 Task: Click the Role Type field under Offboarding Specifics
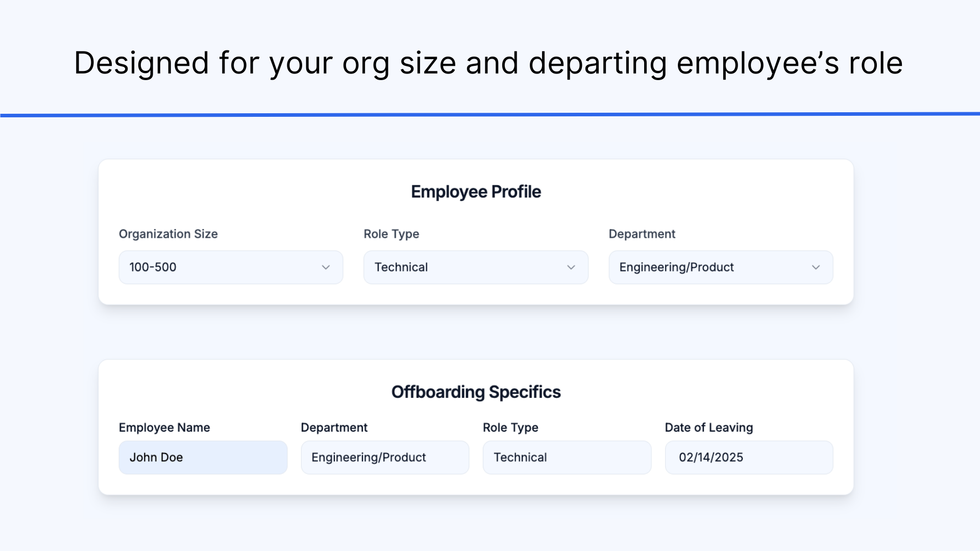coord(567,458)
